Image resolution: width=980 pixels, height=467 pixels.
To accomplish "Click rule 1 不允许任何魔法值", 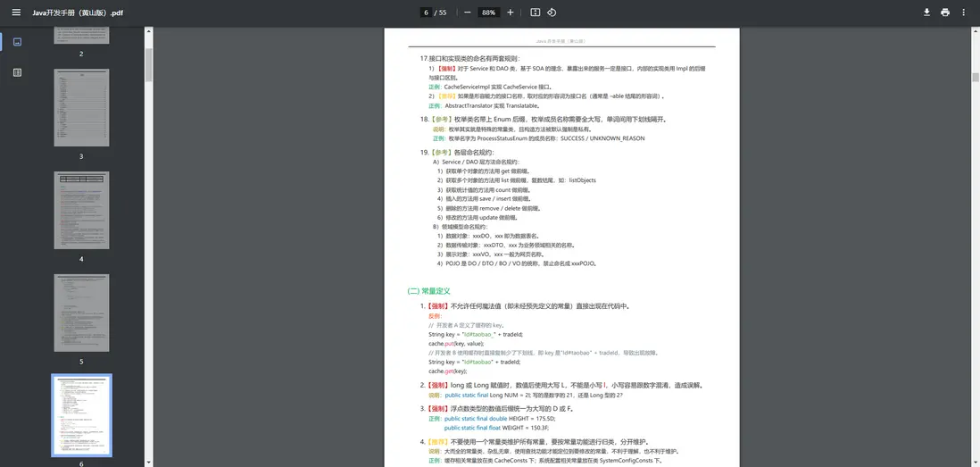I will 525,306.
